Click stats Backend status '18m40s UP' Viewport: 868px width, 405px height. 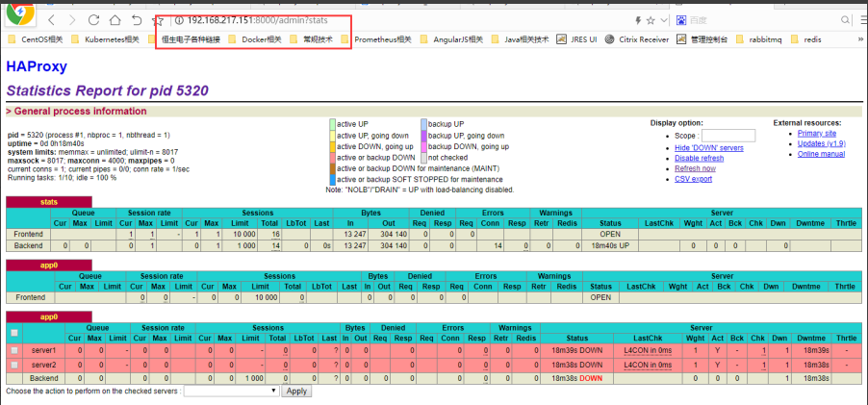pos(610,245)
